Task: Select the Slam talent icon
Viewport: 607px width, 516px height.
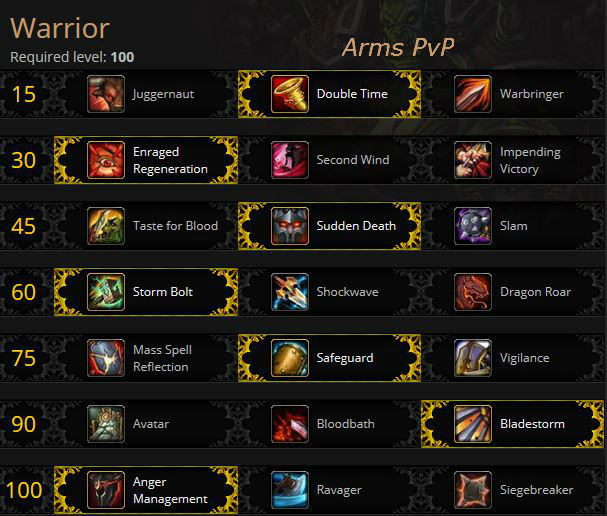Action: coord(473,226)
